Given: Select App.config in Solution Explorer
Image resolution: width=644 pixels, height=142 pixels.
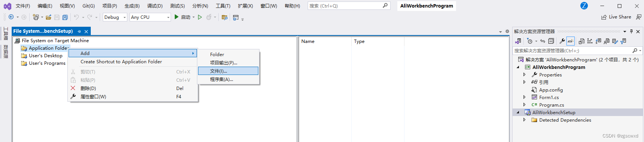Looking at the screenshot, I should 551,90.
